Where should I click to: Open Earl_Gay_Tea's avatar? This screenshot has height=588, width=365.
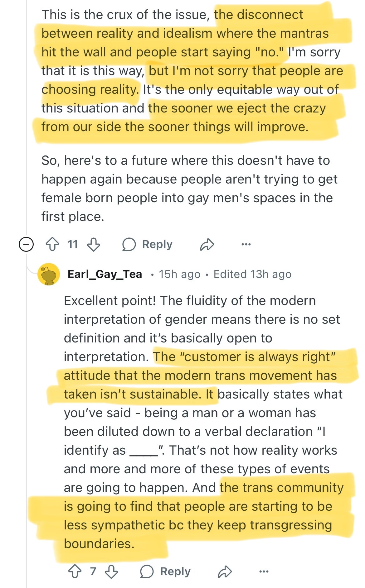coord(49,274)
